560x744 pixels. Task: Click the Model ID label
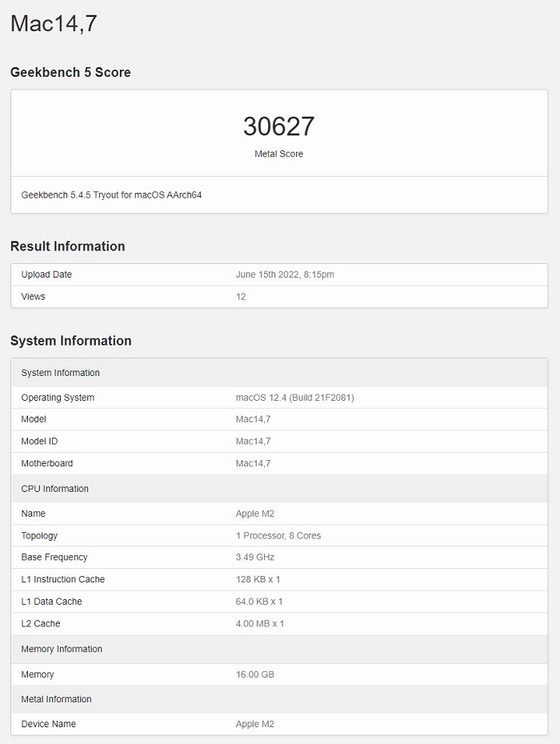click(39, 442)
